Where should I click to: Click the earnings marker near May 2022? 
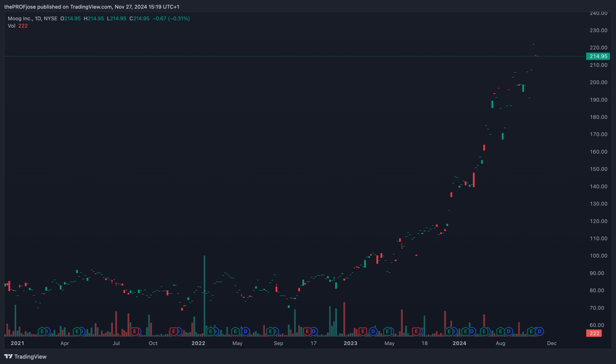tap(235, 331)
